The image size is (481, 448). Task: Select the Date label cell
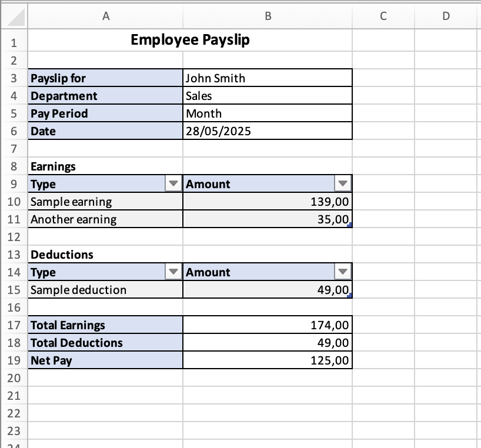tap(105, 131)
